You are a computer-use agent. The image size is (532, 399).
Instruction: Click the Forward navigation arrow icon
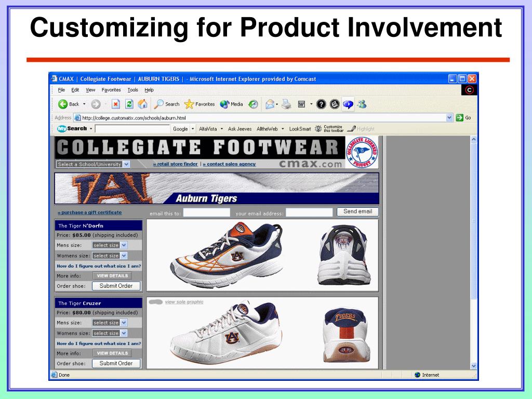click(96, 104)
